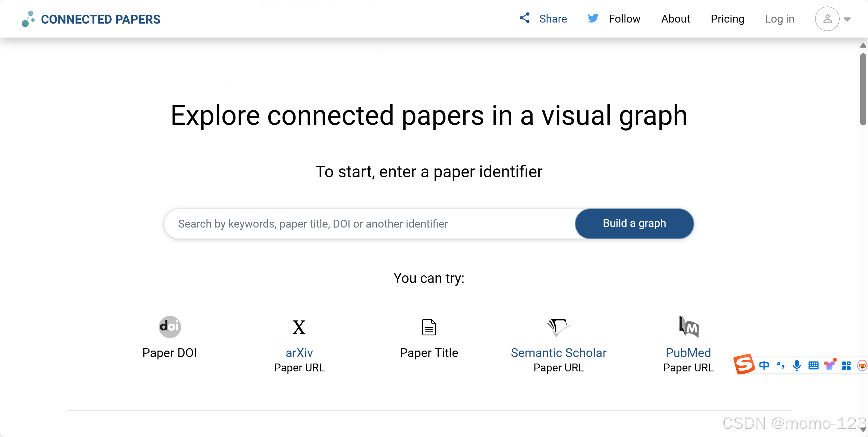Screen dimensions: 868x437
Task: Click the Connected Papers logo icon
Action: 28,19
